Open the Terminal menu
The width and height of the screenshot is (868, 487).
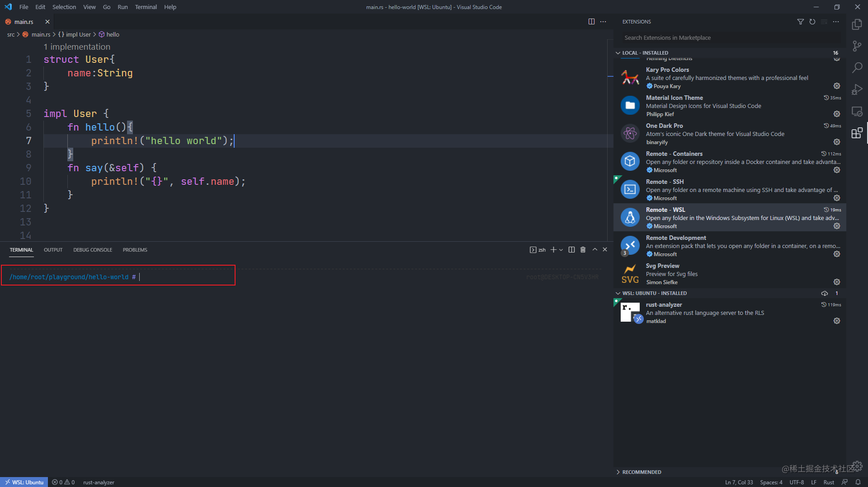pos(146,7)
